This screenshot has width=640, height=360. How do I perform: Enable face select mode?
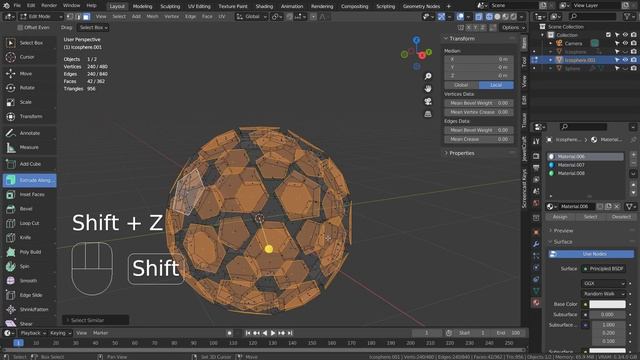tap(86, 17)
